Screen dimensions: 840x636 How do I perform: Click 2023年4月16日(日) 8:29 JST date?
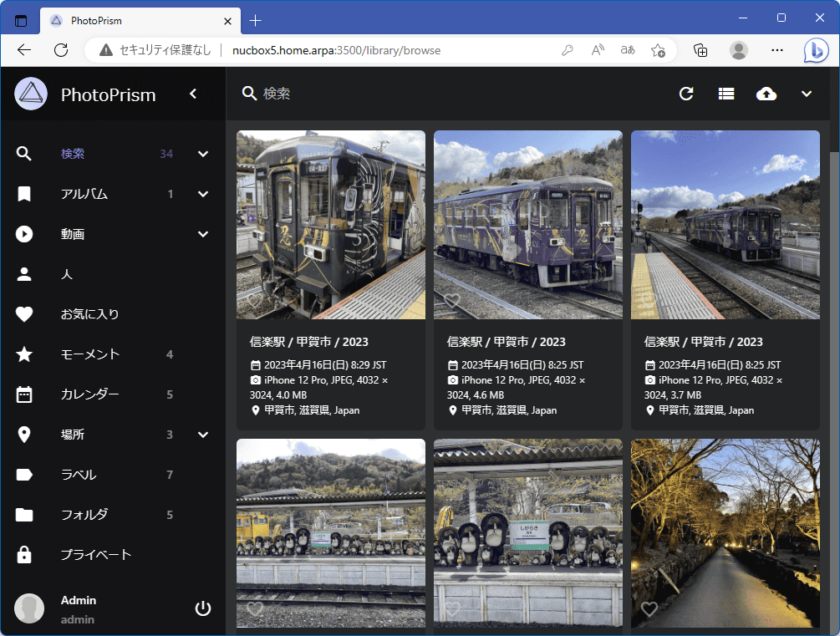pos(325,365)
